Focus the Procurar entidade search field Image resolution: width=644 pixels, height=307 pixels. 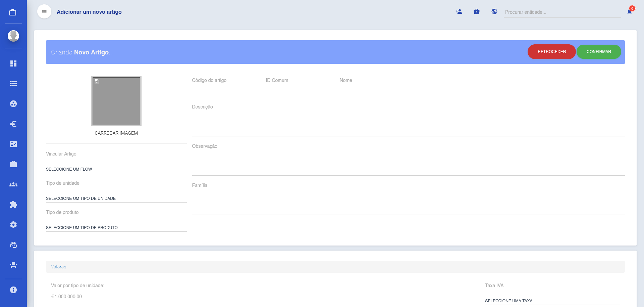point(562,12)
